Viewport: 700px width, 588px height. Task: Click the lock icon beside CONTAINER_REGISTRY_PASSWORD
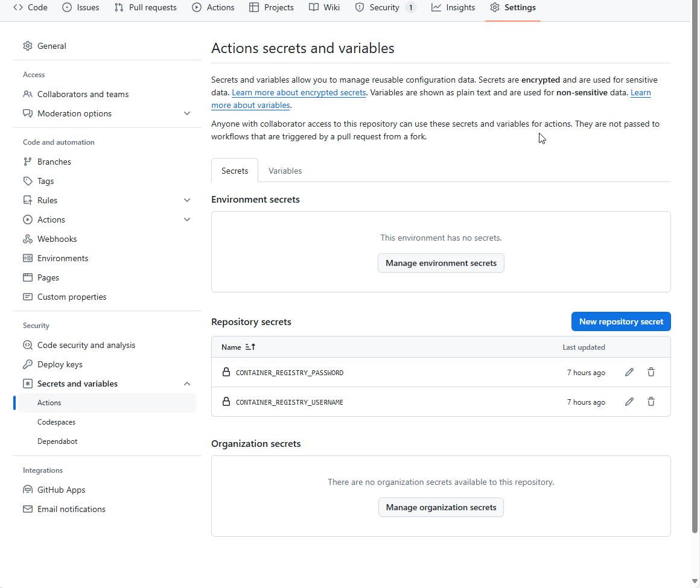tap(226, 372)
